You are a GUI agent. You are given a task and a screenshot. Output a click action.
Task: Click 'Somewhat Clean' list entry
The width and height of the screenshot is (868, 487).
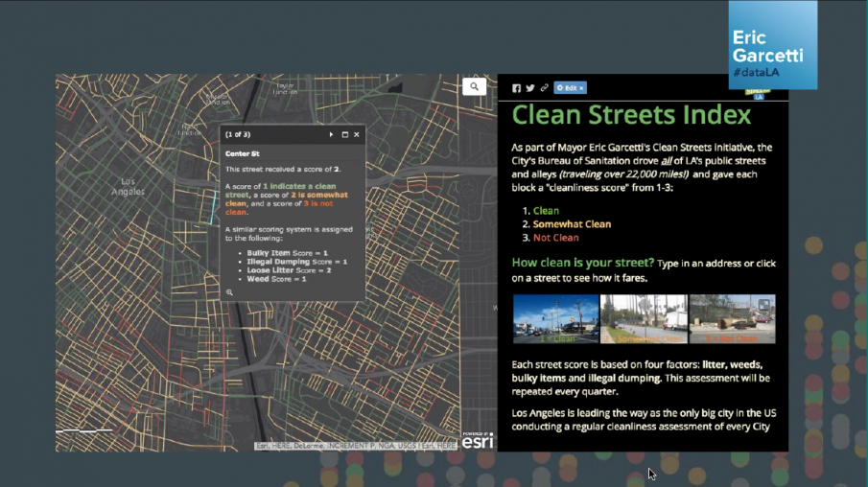pyautogui.click(x=572, y=224)
